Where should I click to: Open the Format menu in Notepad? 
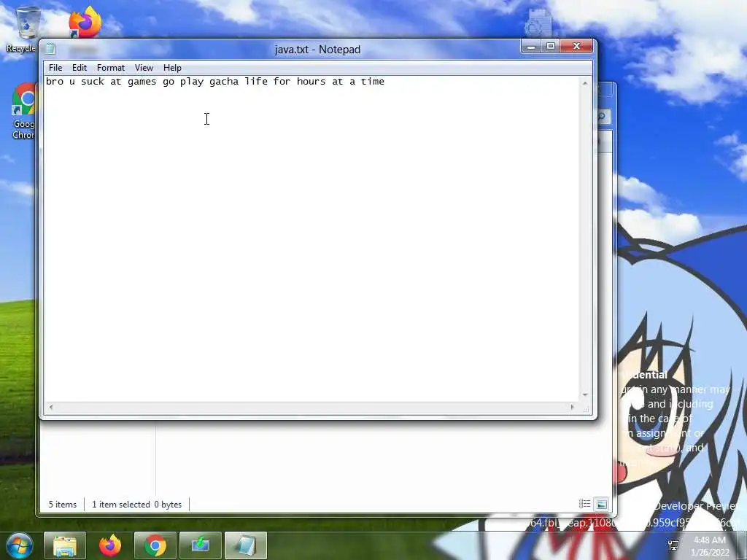coord(111,68)
